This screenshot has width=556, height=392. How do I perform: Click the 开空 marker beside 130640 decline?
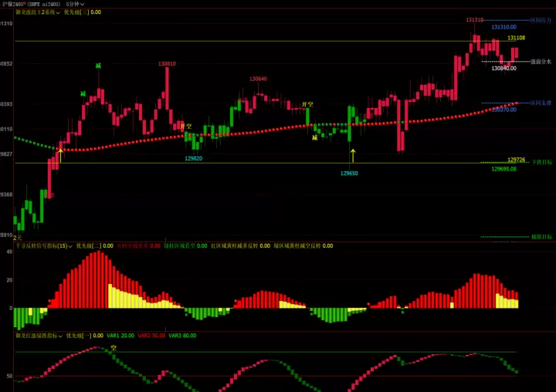[x=307, y=104]
